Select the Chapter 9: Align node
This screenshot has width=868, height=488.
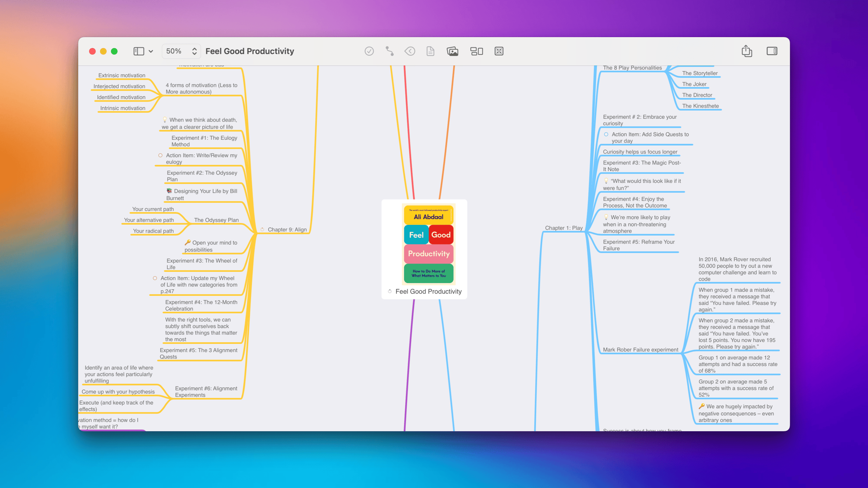tap(287, 230)
